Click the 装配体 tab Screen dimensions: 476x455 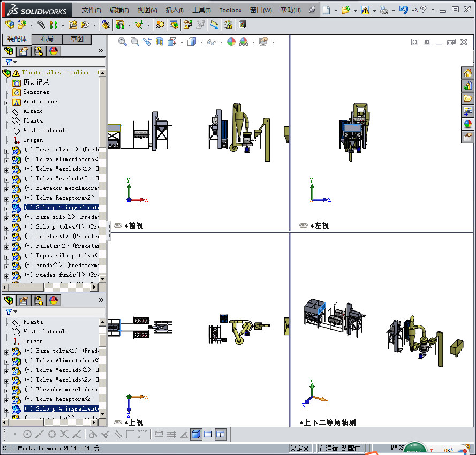[17, 39]
